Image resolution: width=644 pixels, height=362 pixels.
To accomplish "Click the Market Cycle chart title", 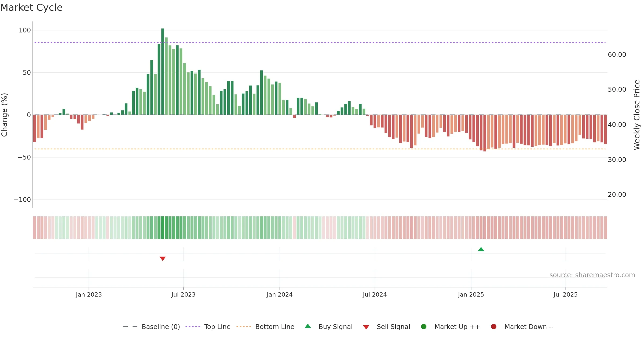I will coord(31,8).
